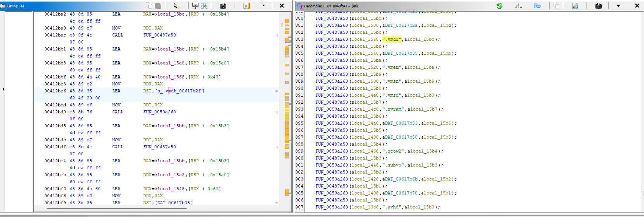This screenshot has width=644, height=217.
Task: Take a snapshot of the Listing panel
Action: (x=223, y=6)
